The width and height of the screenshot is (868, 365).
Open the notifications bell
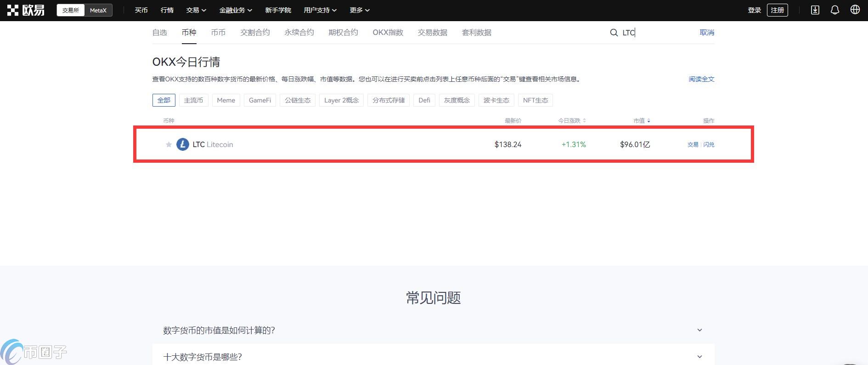pyautogui.click(x=835, y=10)
